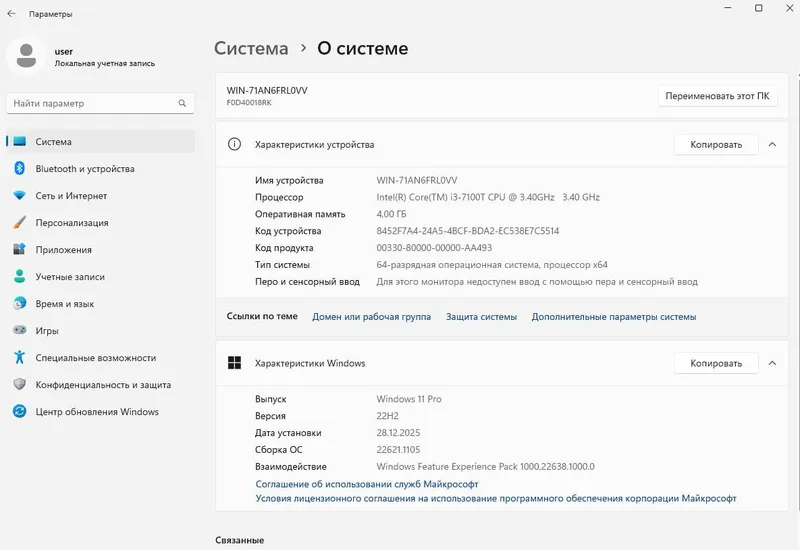This screenshot has width=800, height=550.
Task: Click model text F0D40018RK
Action: (x=249, y=103)
